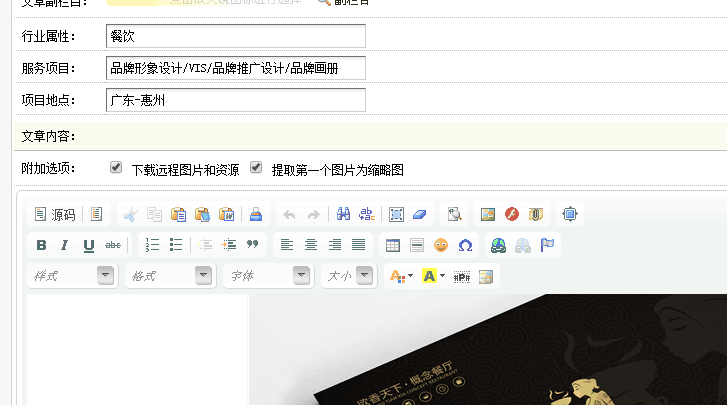727x405 pixels.
Task: Click the Remove Format eraser icon
Action: pyautogui.click(x=420, y=215)
